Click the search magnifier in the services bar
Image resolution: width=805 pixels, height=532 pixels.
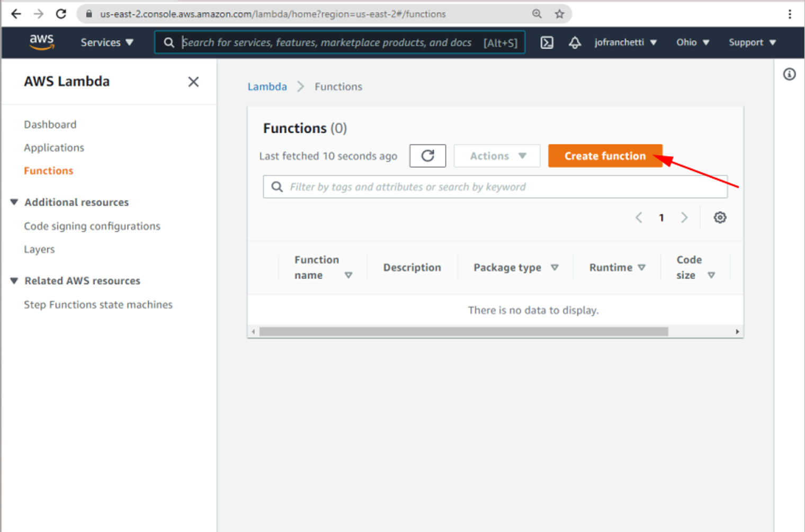click(x=168, y=42)
